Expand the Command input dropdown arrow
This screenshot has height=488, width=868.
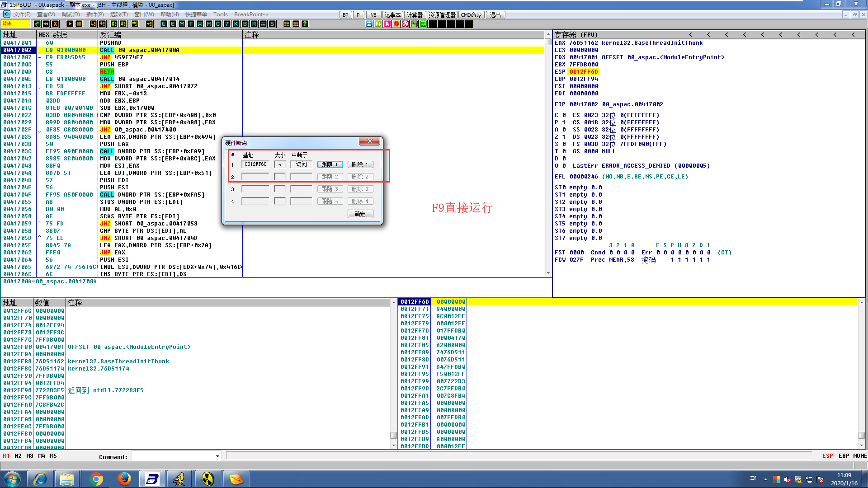click(x=217, y=456)
